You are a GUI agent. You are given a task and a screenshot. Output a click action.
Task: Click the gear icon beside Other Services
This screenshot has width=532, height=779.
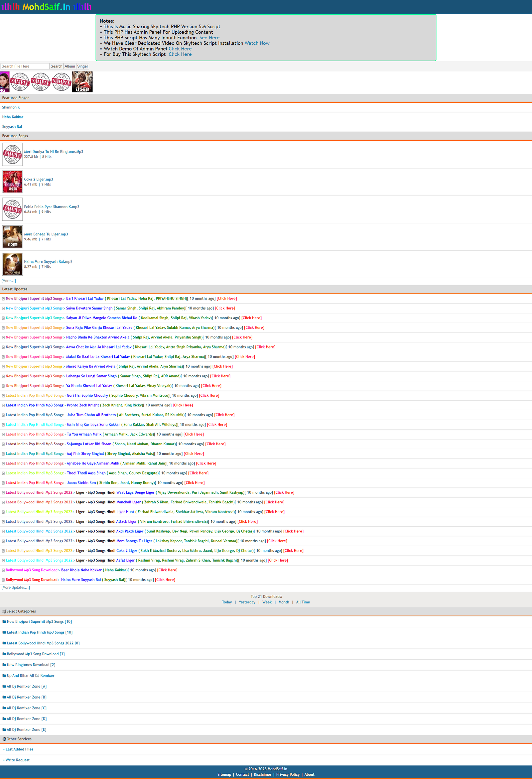point(4,739)
